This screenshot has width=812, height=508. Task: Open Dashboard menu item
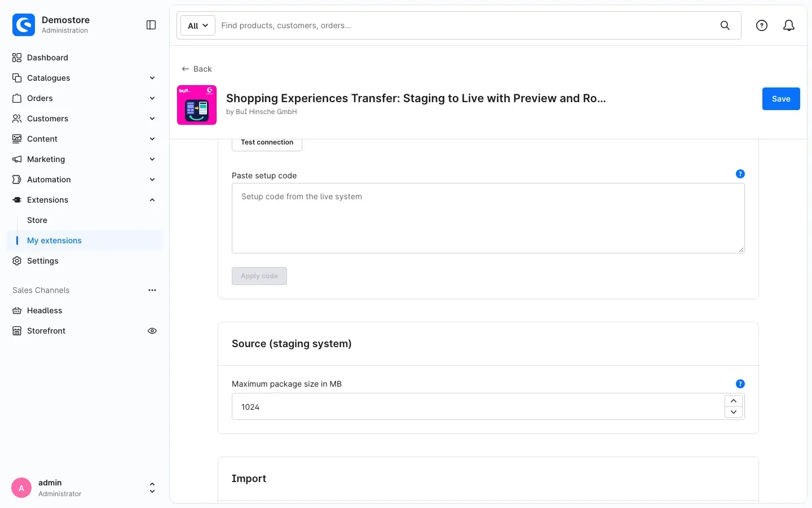(x=85, y=58)
